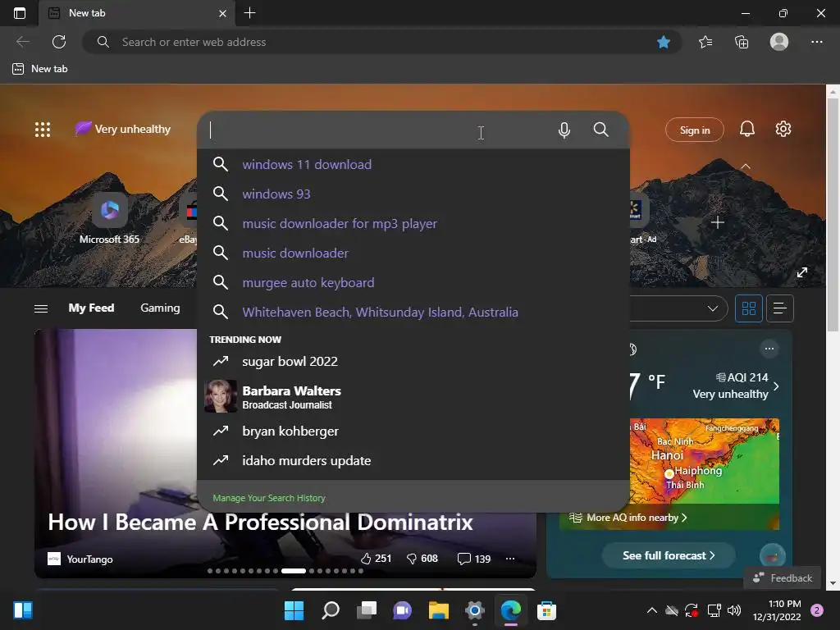This screenshot has height=630, width=840.
Task: Select trending bryan kohberger
Action: tap(413, 431)
